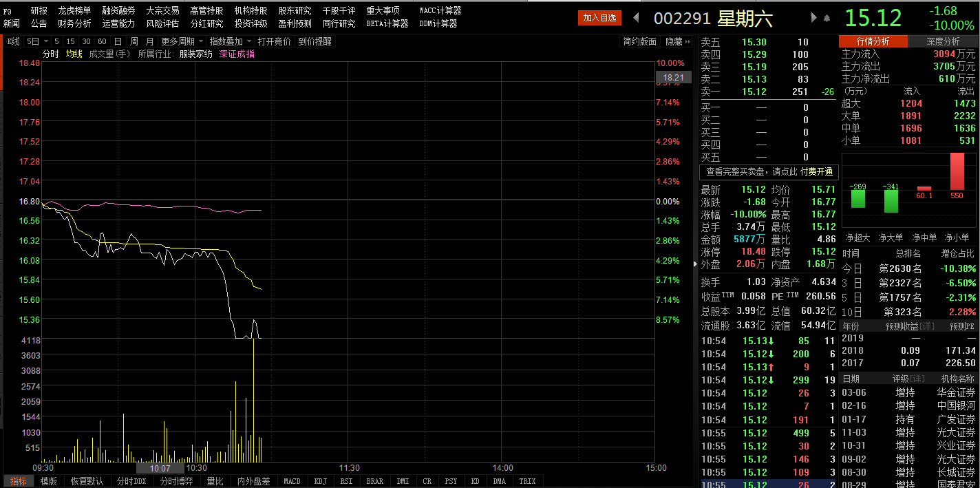Image resolution: width=980 pixels, height=488 pixels.
Task: Collapse side panel with 隐藏 arrow
Action: [x=678, y=41]
